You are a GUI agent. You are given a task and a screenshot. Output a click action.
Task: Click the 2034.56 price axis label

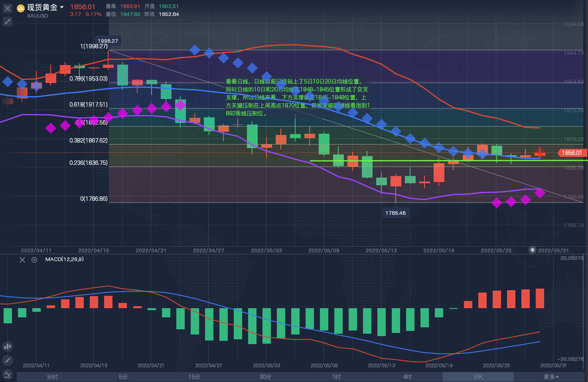(574, 24)
